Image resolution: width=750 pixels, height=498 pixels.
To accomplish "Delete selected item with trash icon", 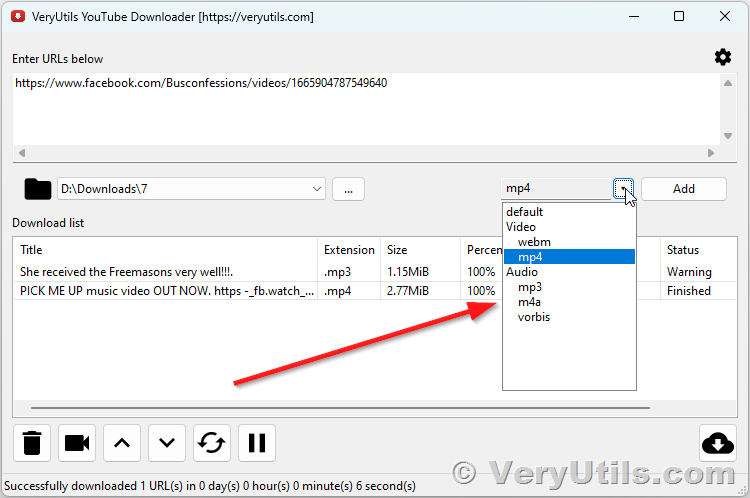I will tap(32, 443).
